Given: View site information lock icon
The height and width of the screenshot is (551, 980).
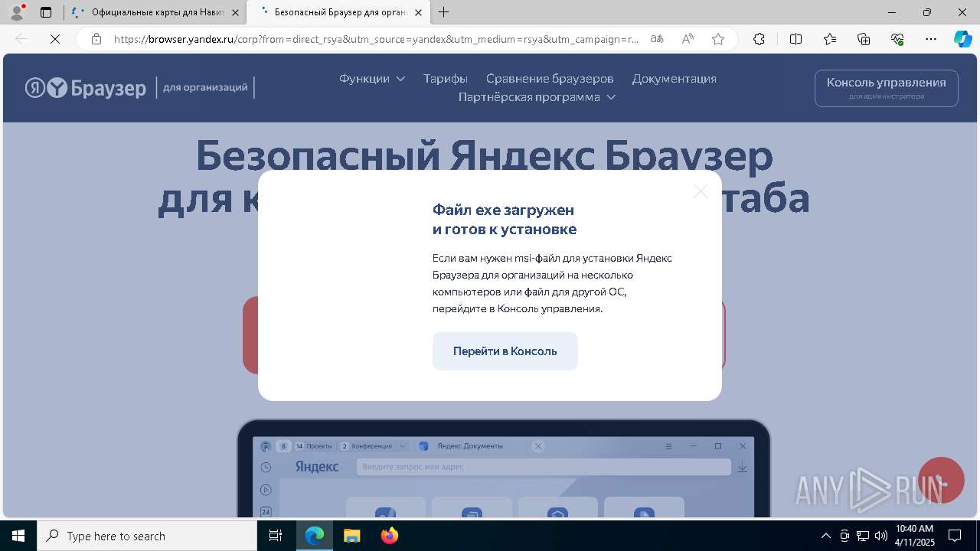Looking at the screenshot, I should [96, 39].
